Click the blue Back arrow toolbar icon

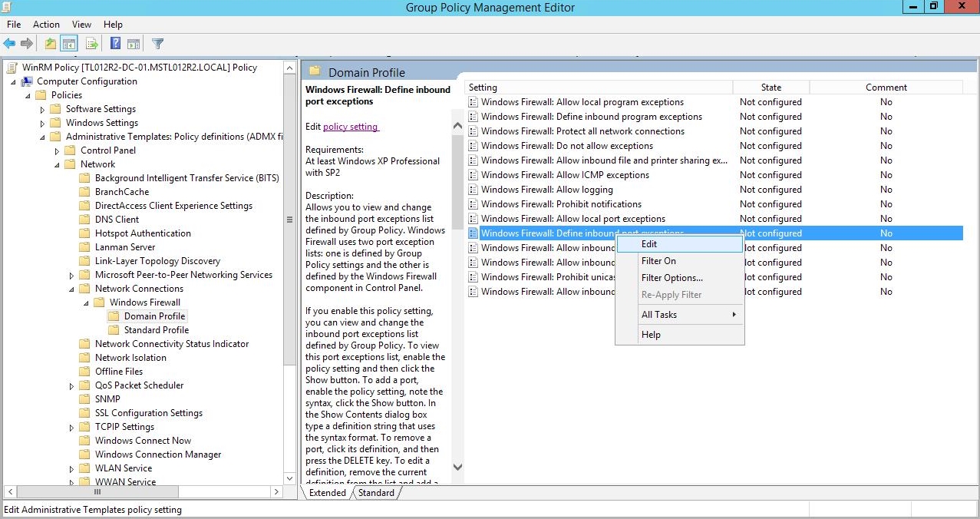(x=9, y=44)
